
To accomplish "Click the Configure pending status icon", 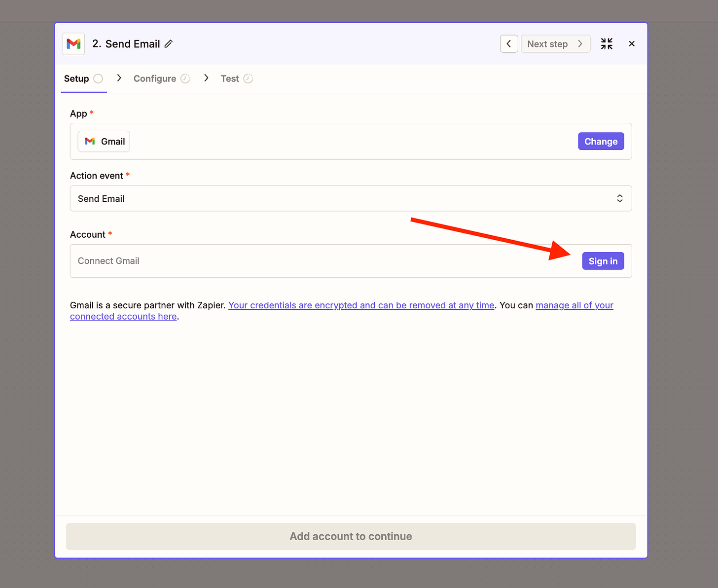I will coord(185,79).
